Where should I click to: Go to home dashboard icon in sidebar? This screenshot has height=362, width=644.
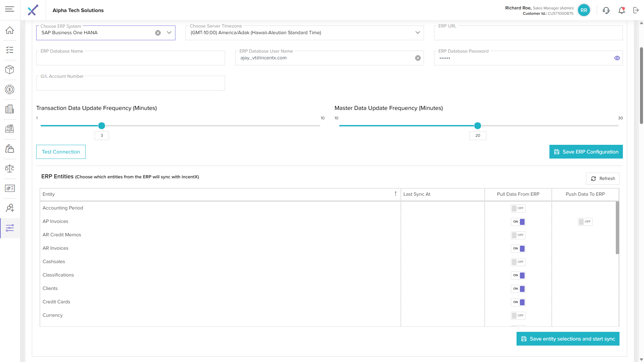coord(10,30)
